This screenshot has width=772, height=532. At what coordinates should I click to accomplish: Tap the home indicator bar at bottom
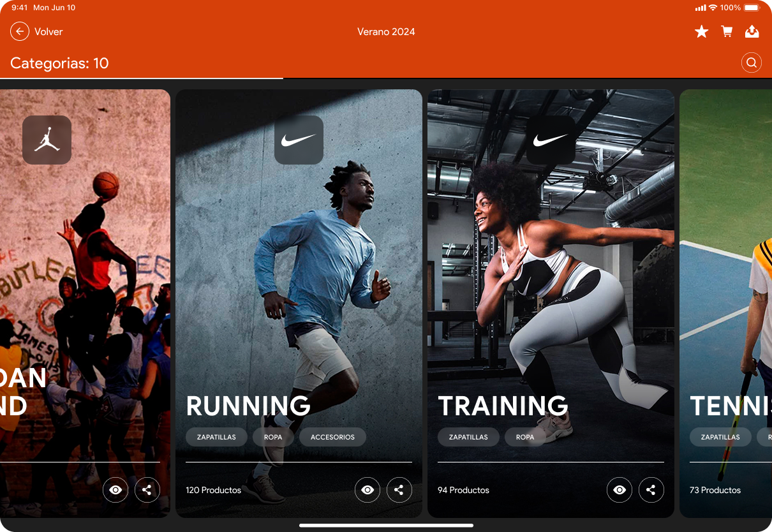(386, 526)
